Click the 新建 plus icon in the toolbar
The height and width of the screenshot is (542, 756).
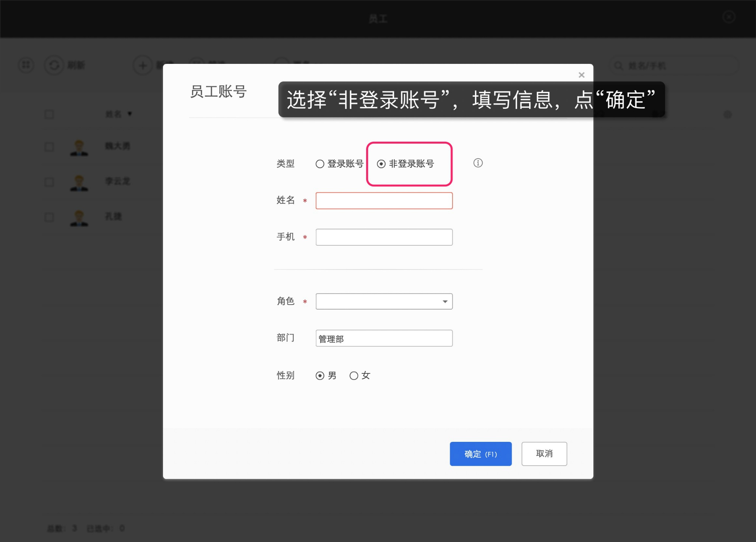143,65
